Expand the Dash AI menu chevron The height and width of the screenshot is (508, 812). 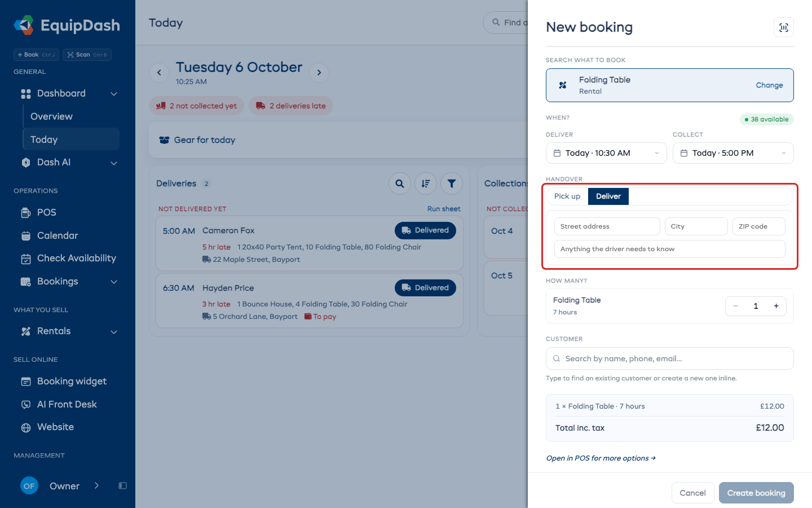[x=114, y=163]
